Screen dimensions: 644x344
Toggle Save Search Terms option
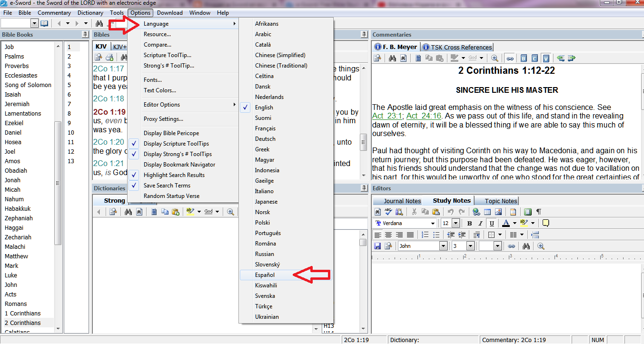coord(167,186)
